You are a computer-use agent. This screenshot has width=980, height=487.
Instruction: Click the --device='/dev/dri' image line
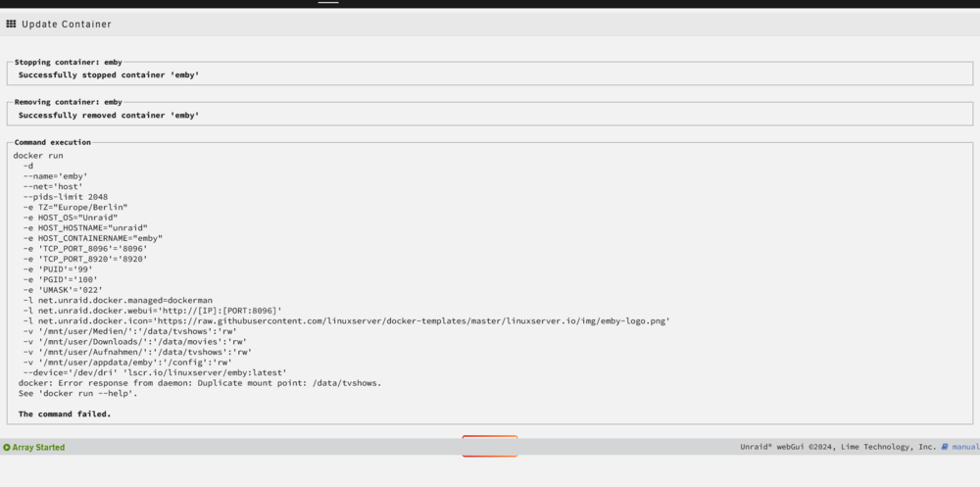pyautogui.click(x=155, y=372)
